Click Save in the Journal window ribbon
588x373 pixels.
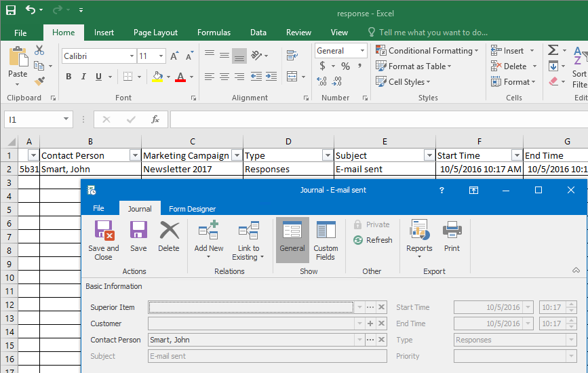click(x=138, y=236)
